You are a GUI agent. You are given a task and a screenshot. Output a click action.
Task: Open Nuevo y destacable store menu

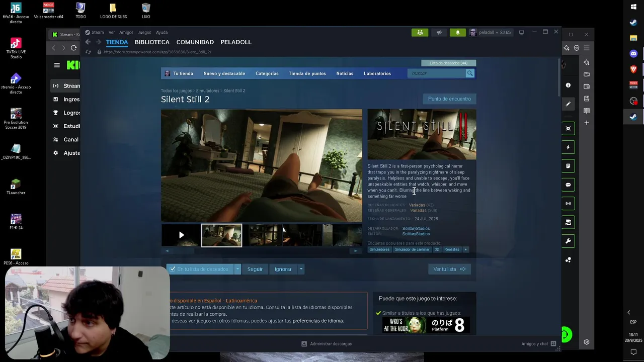[224, 73]
